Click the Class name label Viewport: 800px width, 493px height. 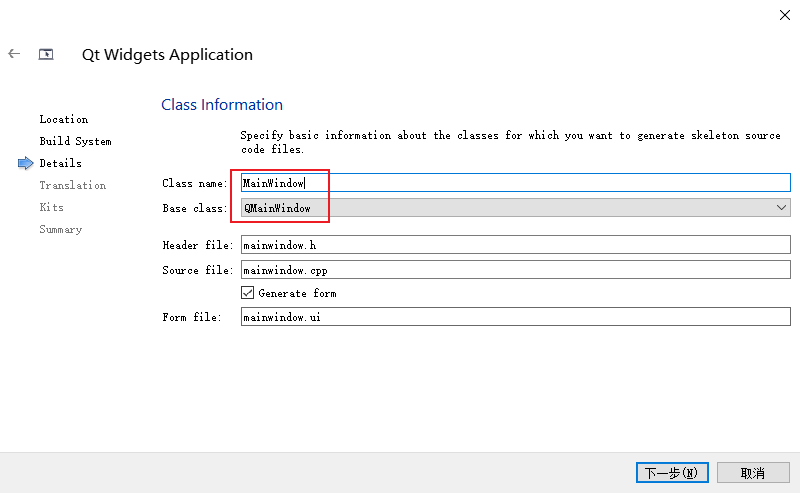point(195,183)
